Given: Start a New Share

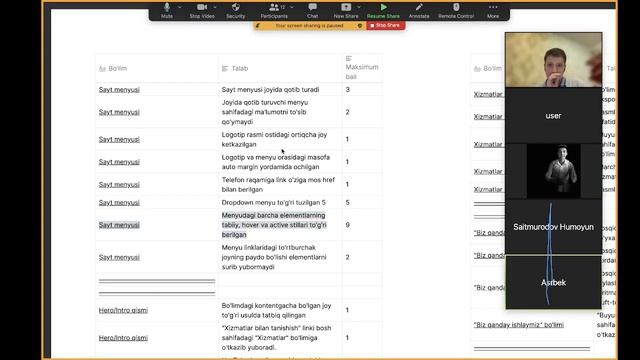Looking at the screenshot, I should [x=346, y=11].
